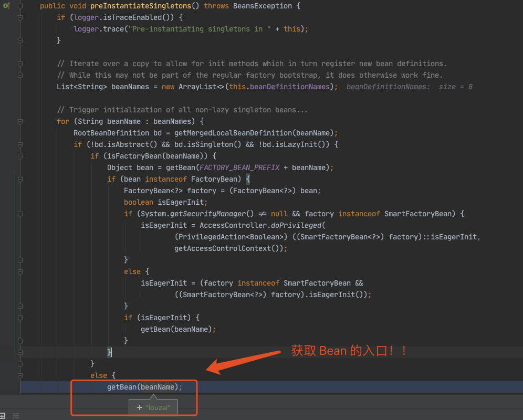The width and height of the screenshot is (523, 420).
Task: Click BeansException in the throws clause
Action: (x=263, y=6)
